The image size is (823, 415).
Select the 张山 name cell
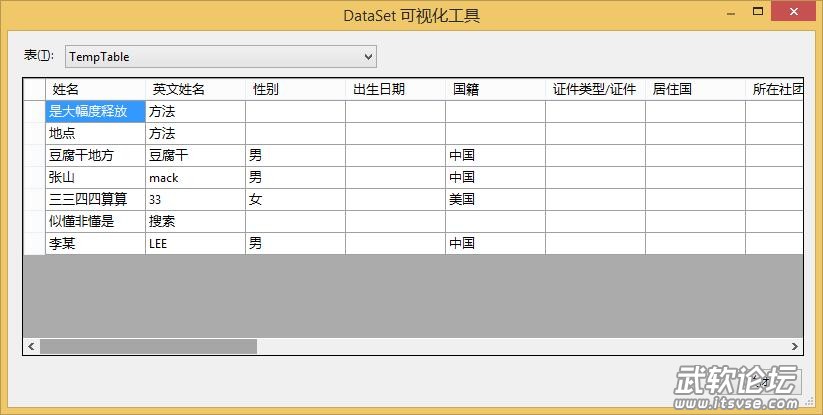pyautogui.click(x=96, y=178)
